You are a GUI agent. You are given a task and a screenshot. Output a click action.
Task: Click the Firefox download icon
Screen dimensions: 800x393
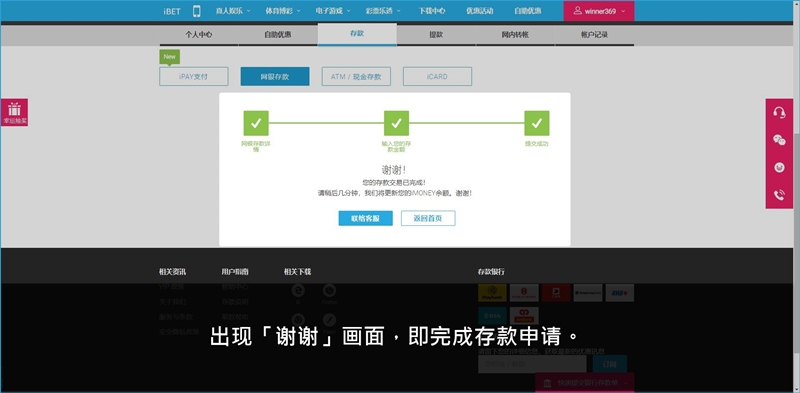coord(330,290)
